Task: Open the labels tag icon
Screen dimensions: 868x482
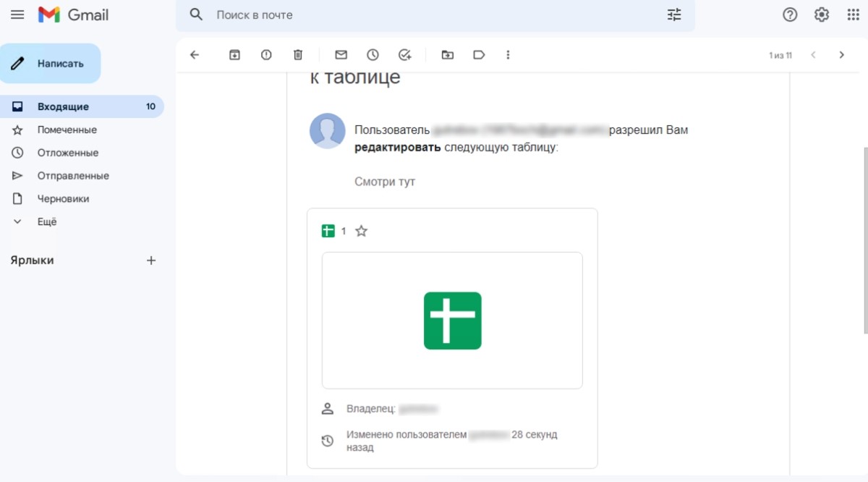Action: (x=479, y=55)
